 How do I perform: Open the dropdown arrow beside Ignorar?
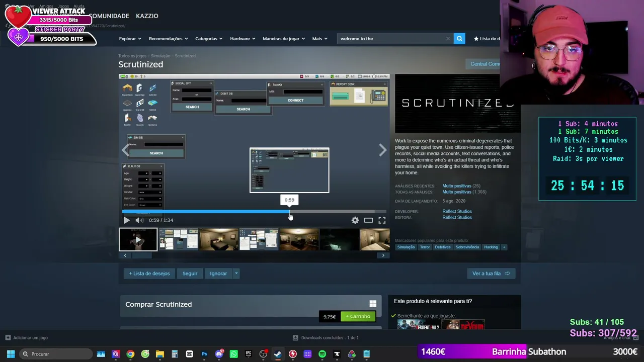tap(236, 274)
